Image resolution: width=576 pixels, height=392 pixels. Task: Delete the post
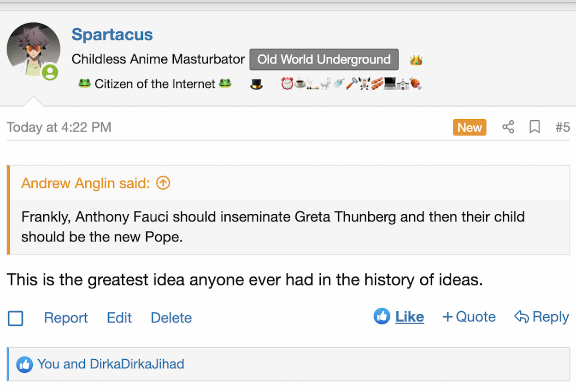click(x=171, y=318)
